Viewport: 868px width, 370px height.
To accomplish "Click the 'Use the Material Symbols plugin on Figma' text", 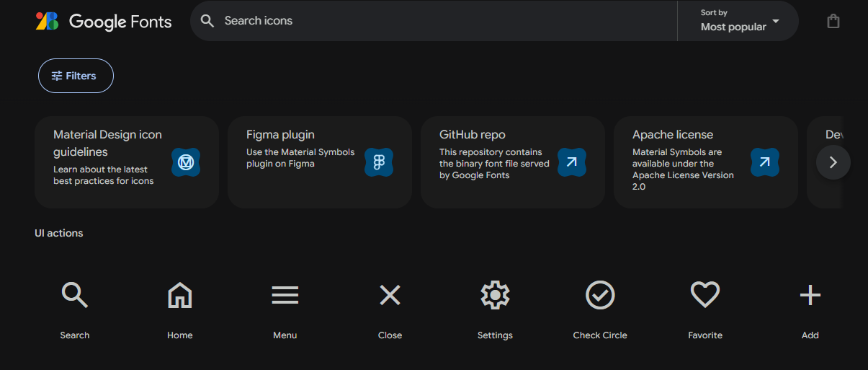I will click(300, 158).
